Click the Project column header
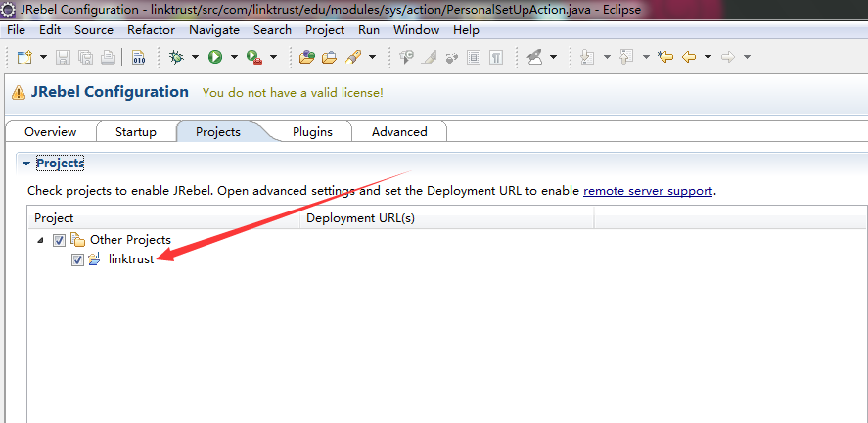The image size is (868, 423). coord(164,218)
